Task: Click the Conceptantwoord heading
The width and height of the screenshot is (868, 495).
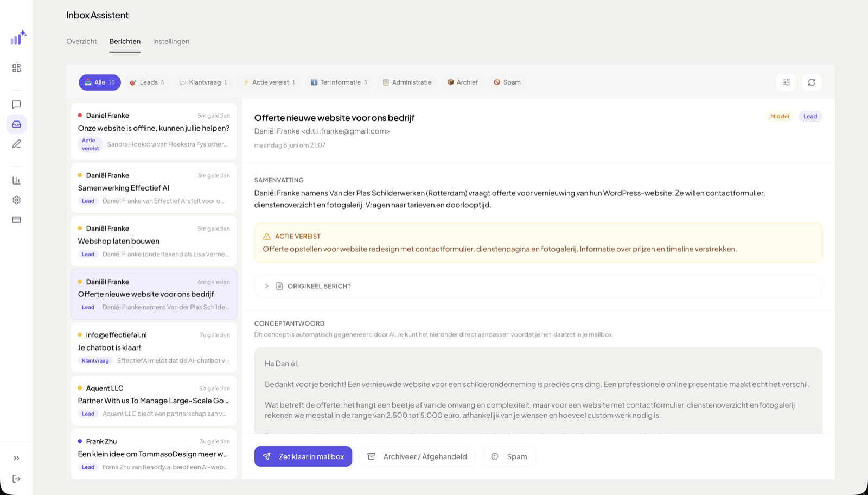Action: pyautogui.click(x=289, y=323)
